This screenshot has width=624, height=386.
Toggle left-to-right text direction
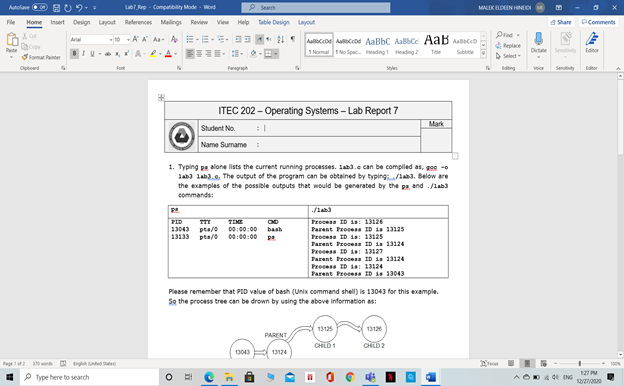259,39
